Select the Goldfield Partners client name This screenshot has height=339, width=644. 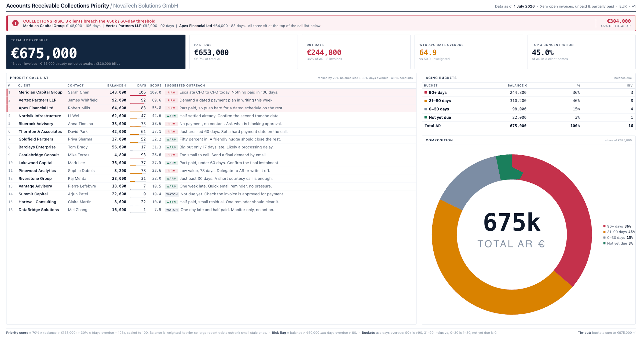(36, 139)
